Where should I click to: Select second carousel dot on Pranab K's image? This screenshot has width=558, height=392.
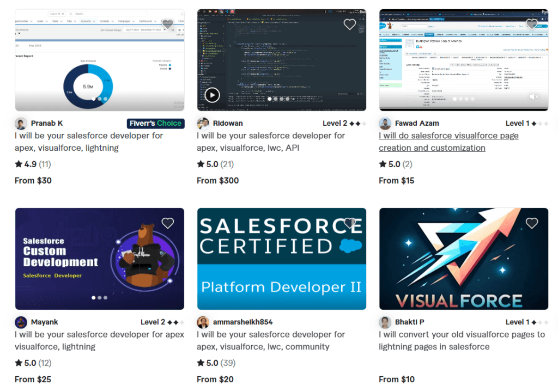tap(100, 99)
